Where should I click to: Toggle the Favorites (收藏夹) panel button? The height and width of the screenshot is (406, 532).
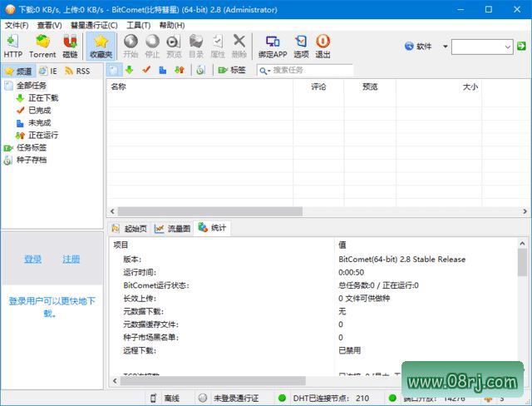(101, 46)
